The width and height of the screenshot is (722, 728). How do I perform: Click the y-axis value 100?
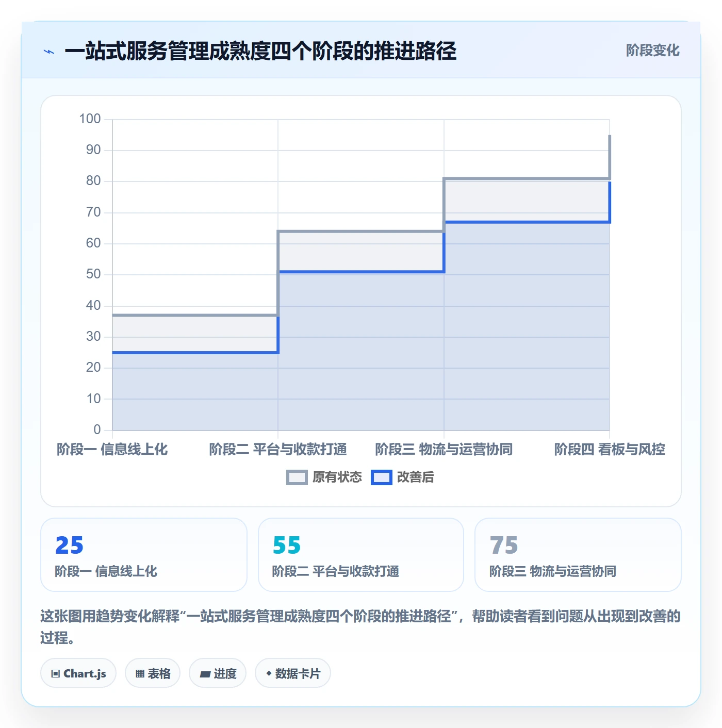point(90,119)
